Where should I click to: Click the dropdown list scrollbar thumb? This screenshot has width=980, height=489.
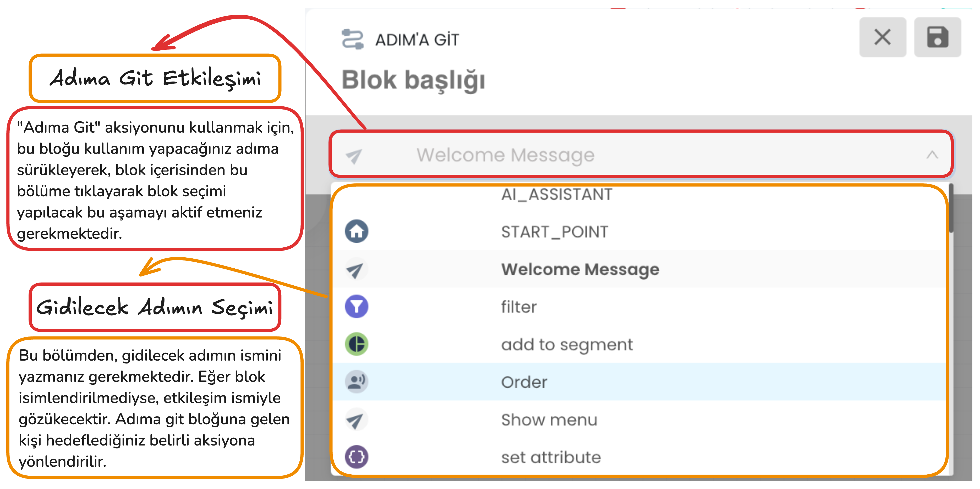click(951, 208)
